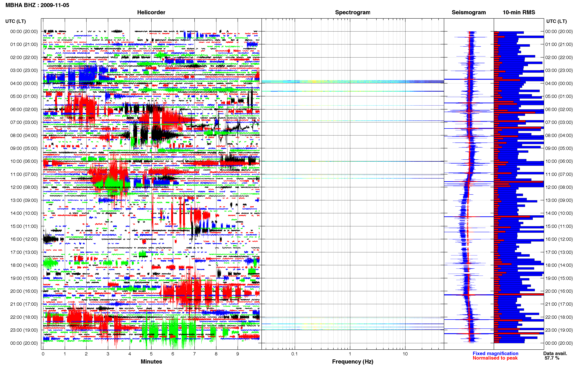Click the long red RMS bar at 20:00
Image resolution: width=588 pixels, height=368 pixels.
[x=519, y=295]
